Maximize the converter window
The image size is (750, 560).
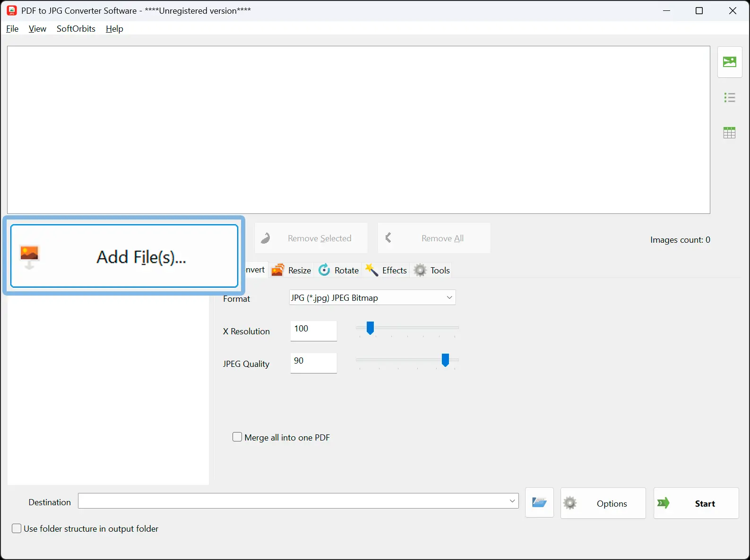pyautogui.click(x=699, y=10)
